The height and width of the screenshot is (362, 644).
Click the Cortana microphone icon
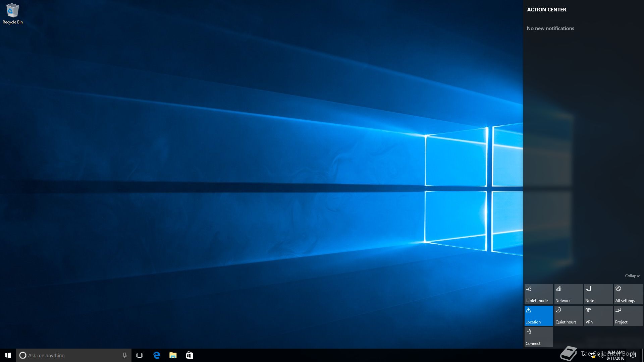pos(124,355)
